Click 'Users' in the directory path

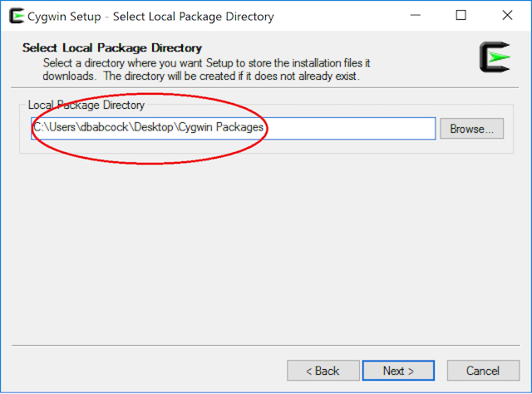pyautogui.click(x=62, y=128)
